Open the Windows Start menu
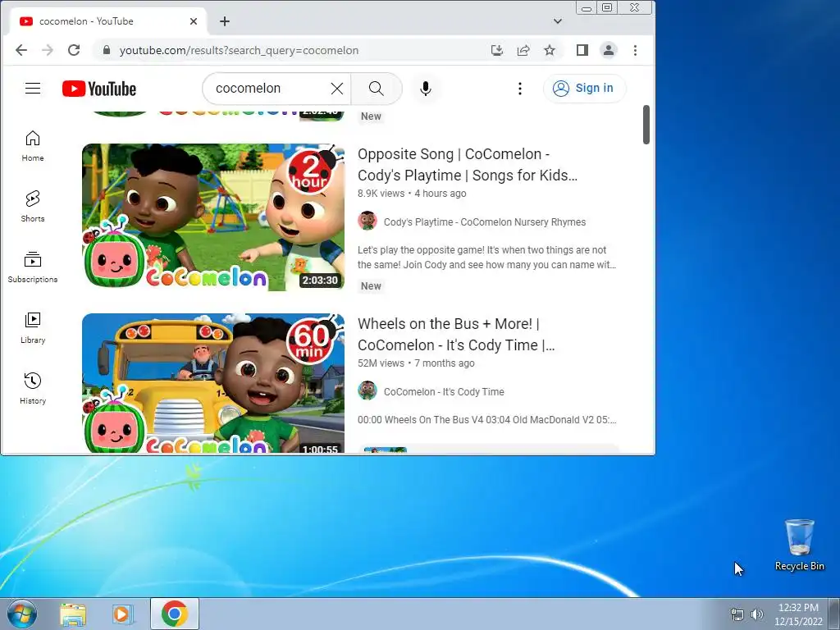This screenshot has height=630, width=840. pos(21,614)
